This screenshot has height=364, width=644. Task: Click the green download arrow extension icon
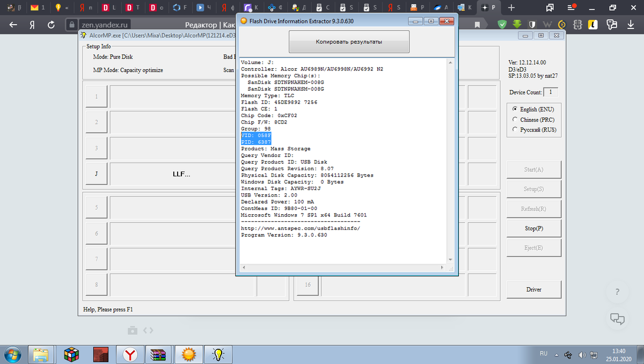(517, 24)
